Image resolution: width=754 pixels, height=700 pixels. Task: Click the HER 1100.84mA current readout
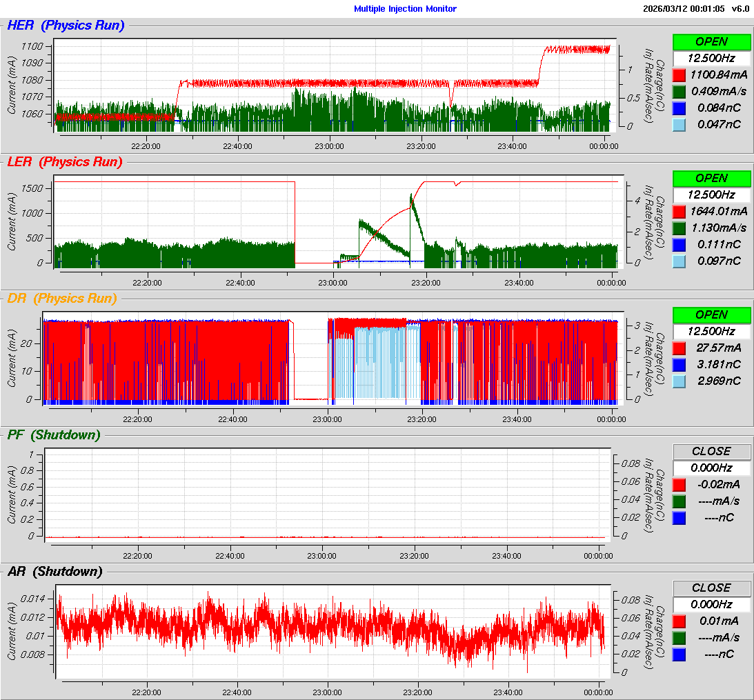(718, 74)
